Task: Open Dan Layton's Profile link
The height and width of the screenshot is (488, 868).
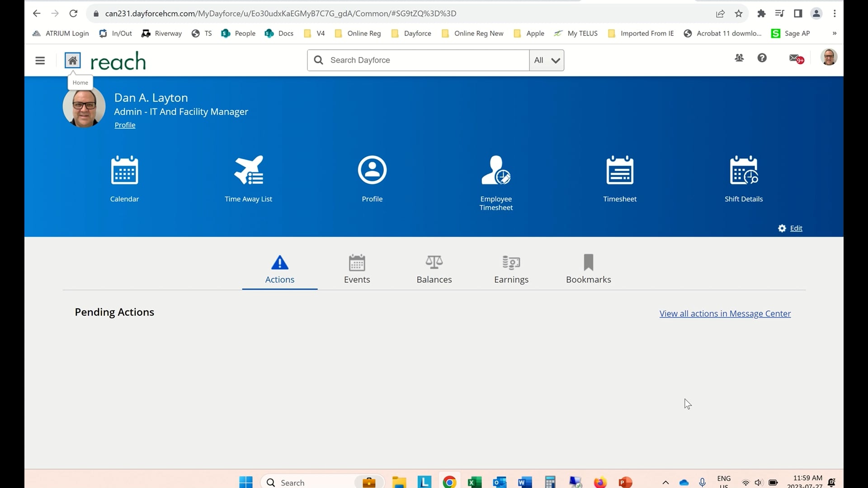Action: click(x=125, y=125)
